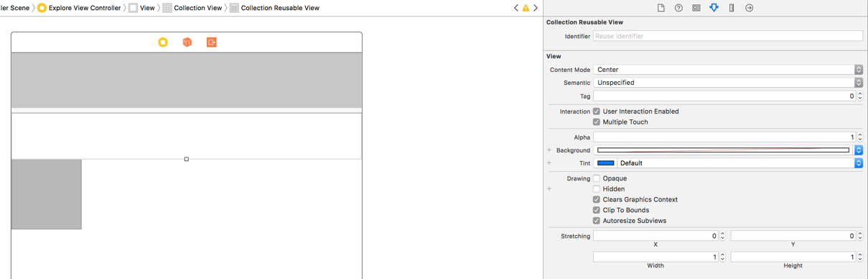Select the Attributes inspector icon
This screenshot has height=279, width=868.
pyautogui.click(x=714, y=8)
